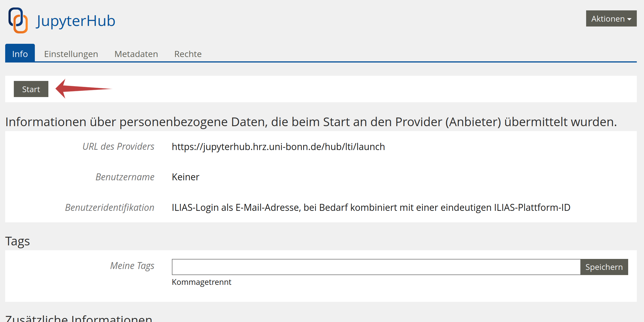Switch to the Info tab
The width and height of the screenshot is (644, 322).
pyautogui.click(x=20, y=54)
